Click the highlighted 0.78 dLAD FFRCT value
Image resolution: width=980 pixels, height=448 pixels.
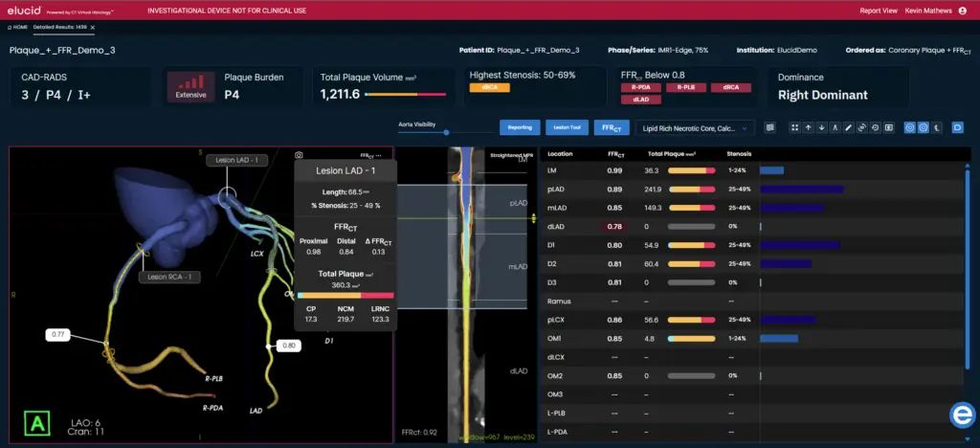coord(615,227)
